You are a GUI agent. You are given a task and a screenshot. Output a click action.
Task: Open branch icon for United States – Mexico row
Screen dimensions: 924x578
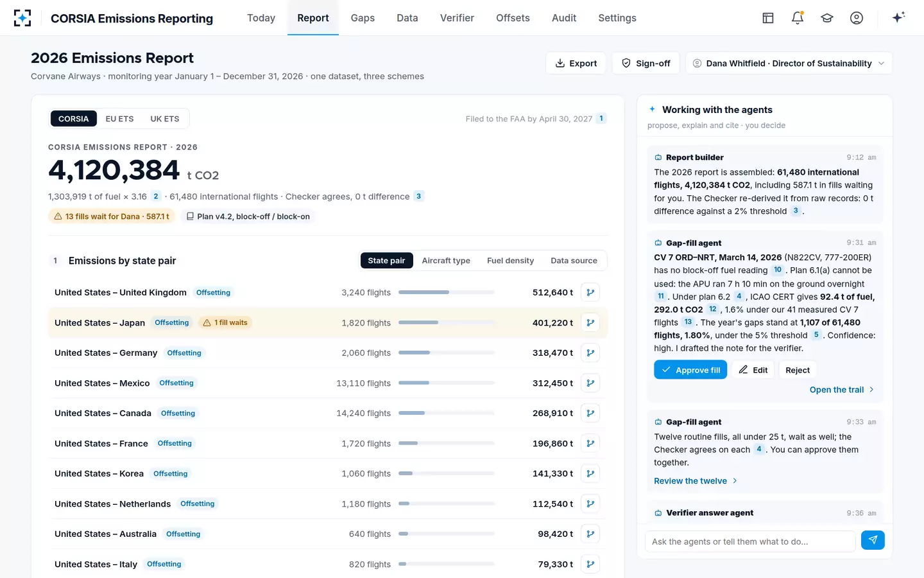click(590, 383)
